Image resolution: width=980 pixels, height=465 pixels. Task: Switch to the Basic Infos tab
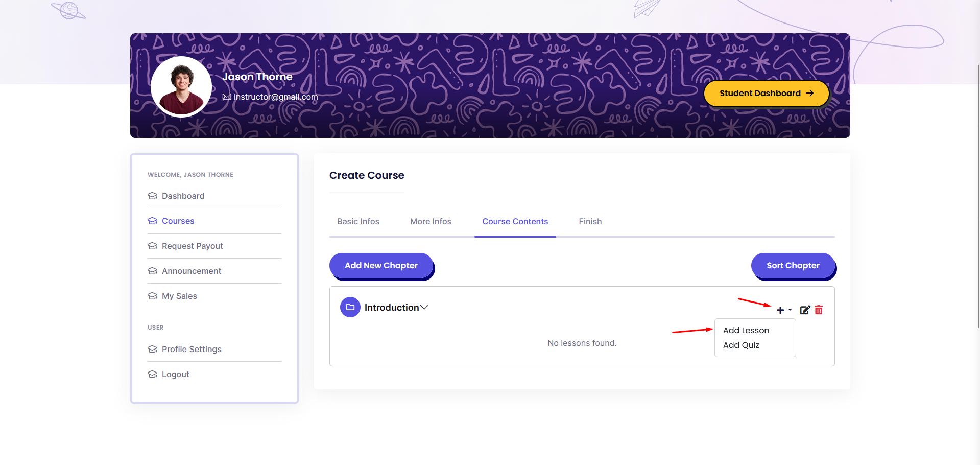358,221
